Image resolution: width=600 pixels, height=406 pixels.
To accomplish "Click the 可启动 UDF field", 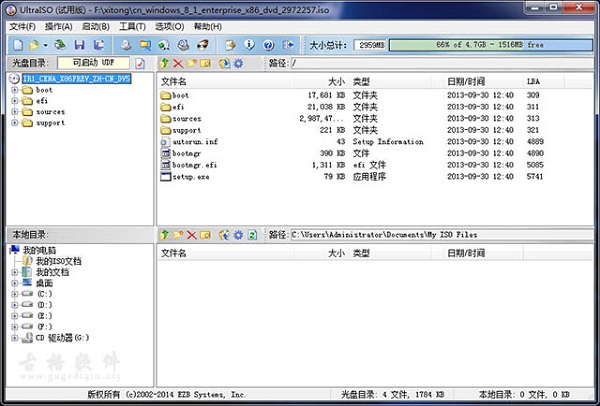I will (93, 63).
